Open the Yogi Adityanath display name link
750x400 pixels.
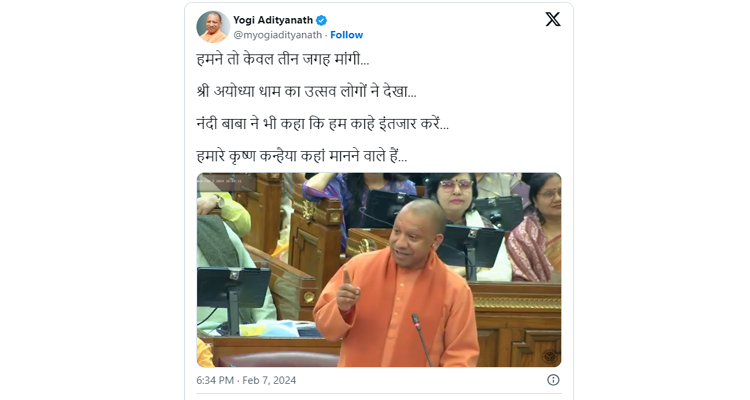pyautogui.click(x=273, y=20)
